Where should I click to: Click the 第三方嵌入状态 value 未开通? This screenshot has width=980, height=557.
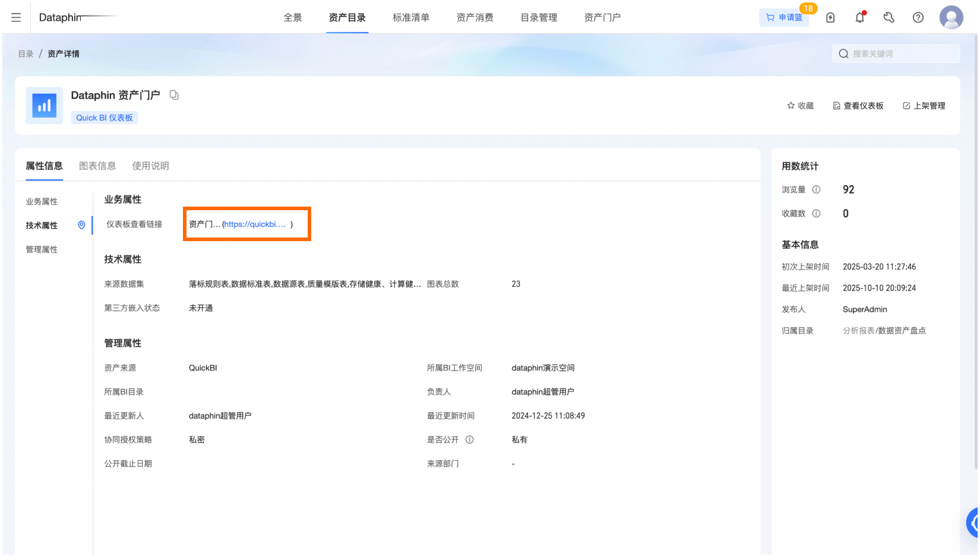(201, 308)
